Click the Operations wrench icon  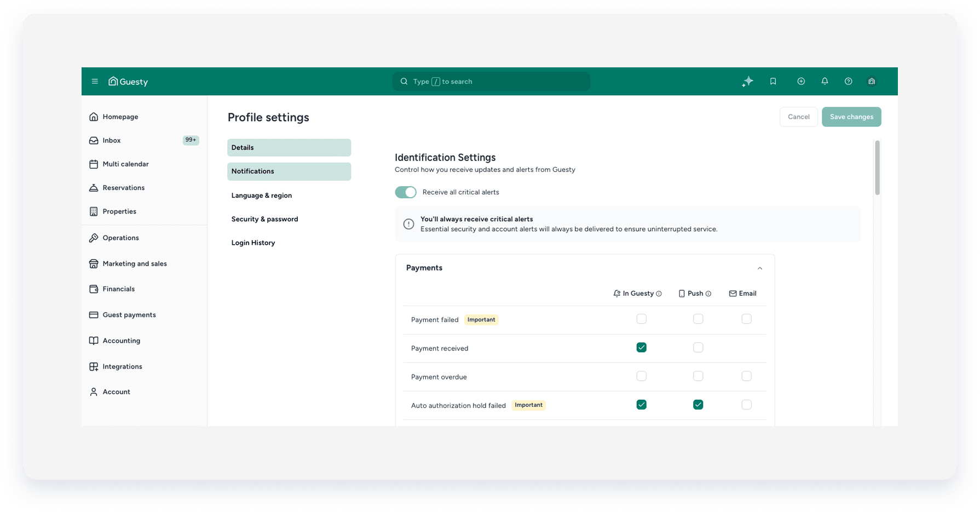pyautogui.click(x=94, y=238)
